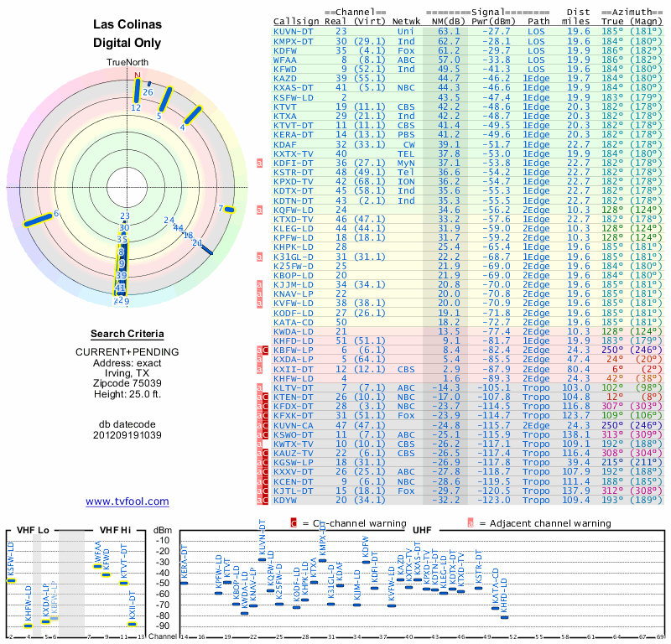The width and height of the screenshot is (671, 644).
Task: Click the KDFW callsign table entry
Action: pyautogui.click(x=285, y=51)
